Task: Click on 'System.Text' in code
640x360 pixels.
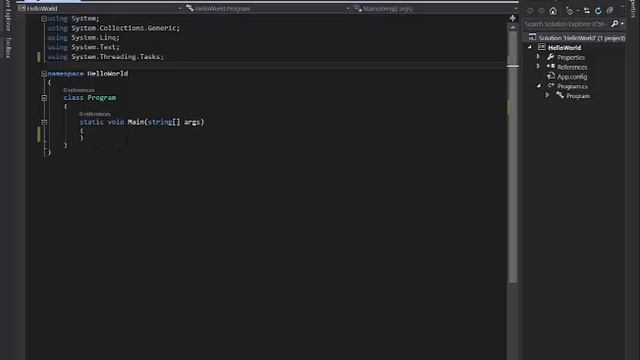Action: (94, 47)
